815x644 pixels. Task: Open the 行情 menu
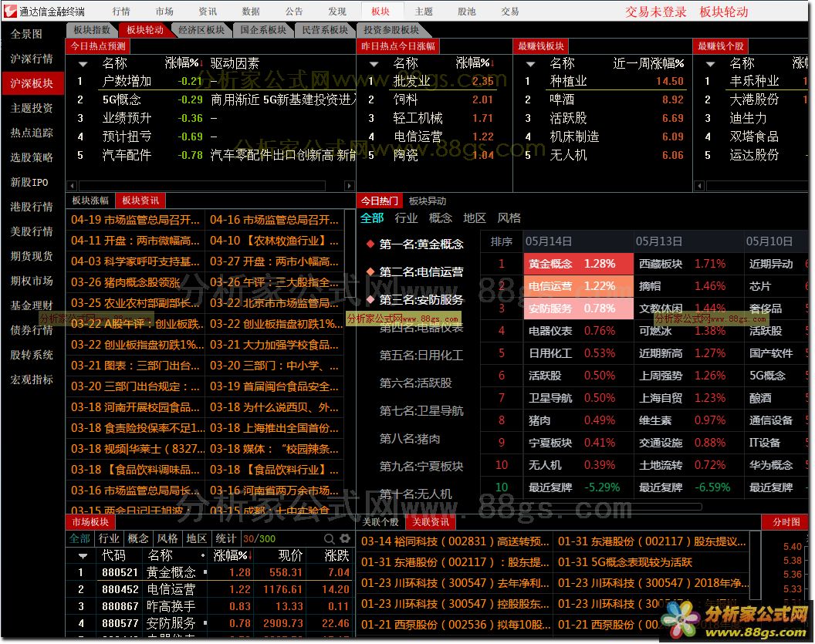(x=121, y=11)
